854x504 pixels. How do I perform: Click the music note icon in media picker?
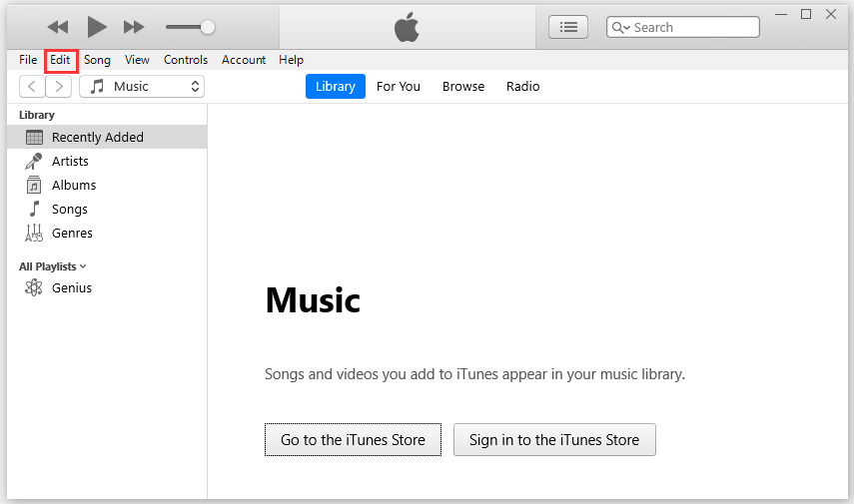[97, 87]
